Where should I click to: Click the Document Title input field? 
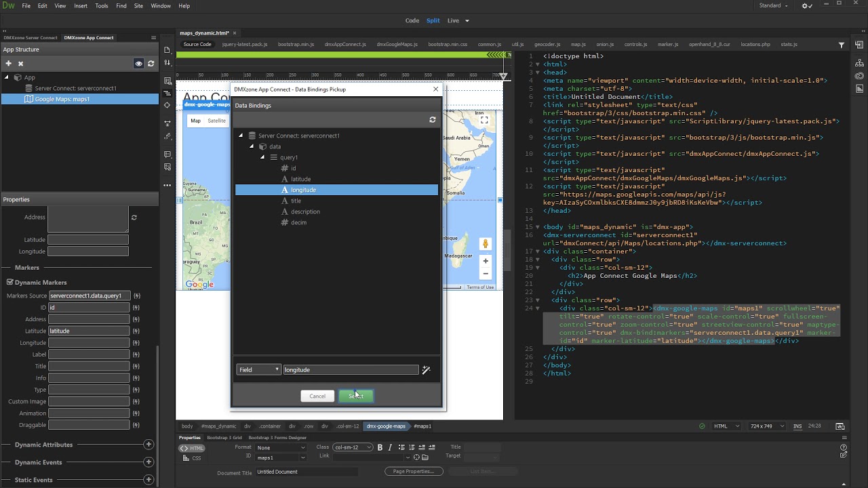coord(307,472)
